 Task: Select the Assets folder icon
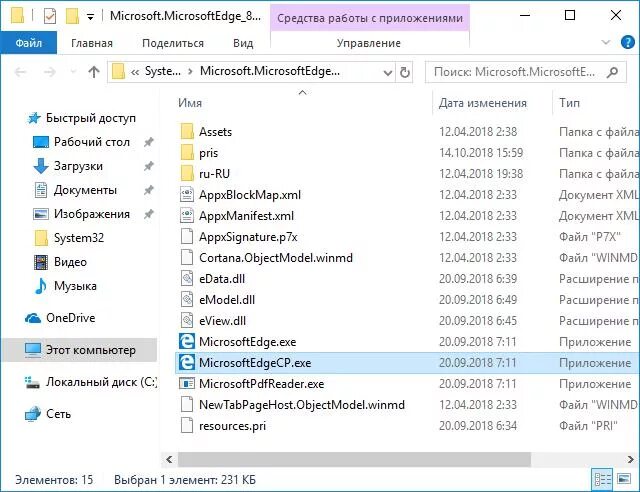(187, 131)
